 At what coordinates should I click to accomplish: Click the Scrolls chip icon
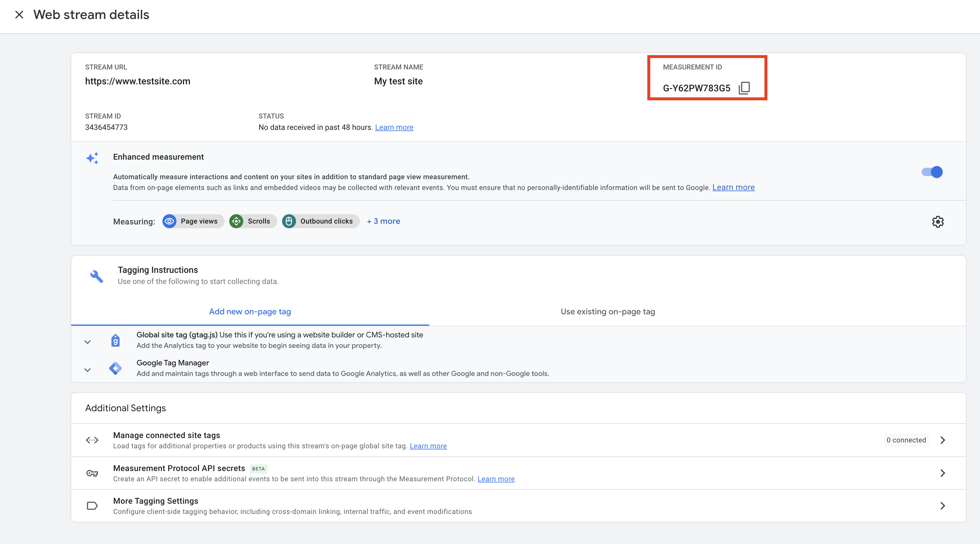point(236,221)
